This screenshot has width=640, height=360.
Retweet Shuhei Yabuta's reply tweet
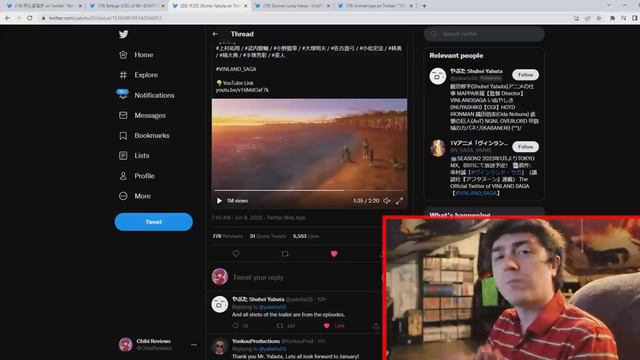point(280,326)
